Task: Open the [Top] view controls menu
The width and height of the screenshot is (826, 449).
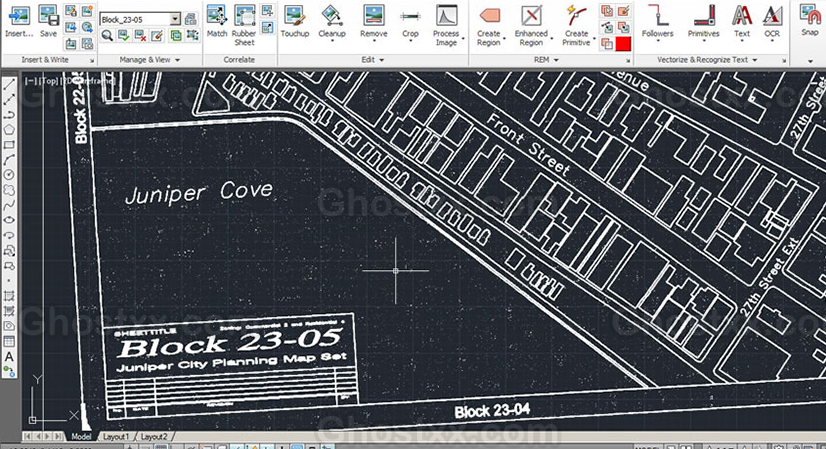Action: point(47,81)
